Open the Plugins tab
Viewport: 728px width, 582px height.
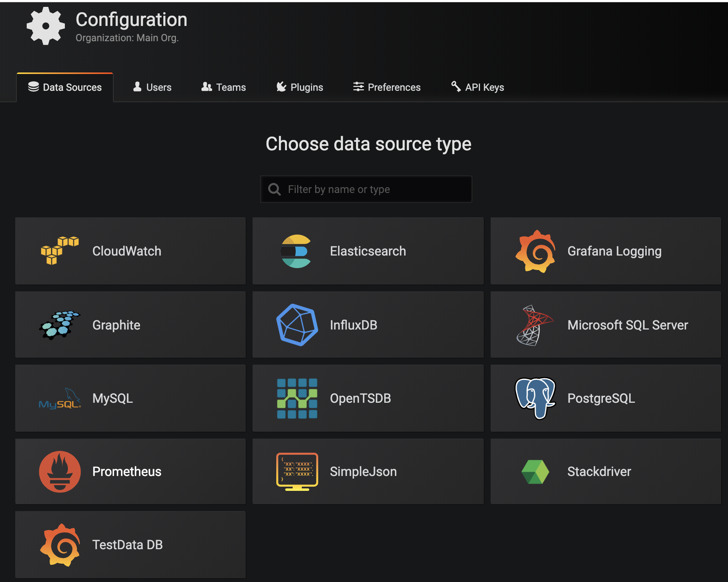point(300,87)
